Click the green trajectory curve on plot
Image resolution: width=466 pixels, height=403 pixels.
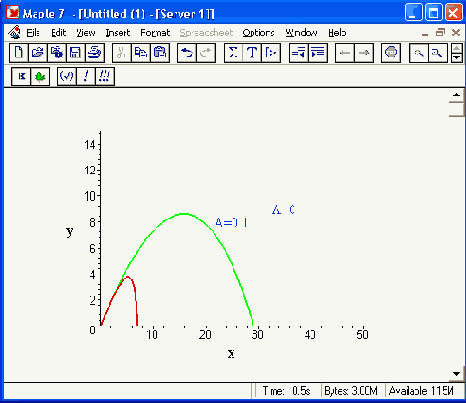click(184, 214)
